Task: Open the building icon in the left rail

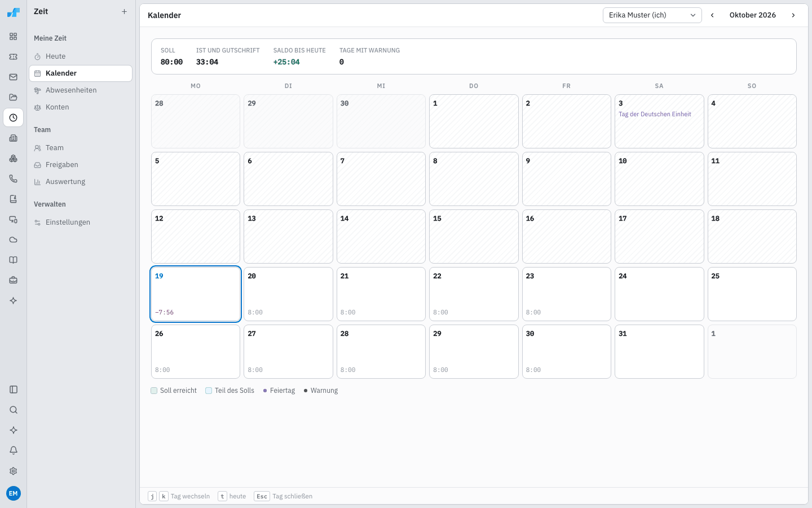Action: pos(14,138)
